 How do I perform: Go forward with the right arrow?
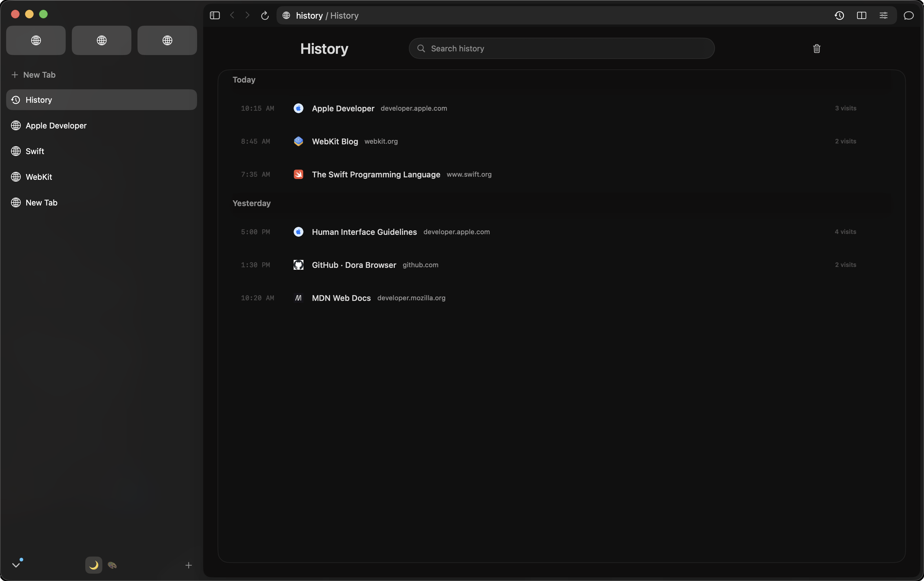pos(248,15)
